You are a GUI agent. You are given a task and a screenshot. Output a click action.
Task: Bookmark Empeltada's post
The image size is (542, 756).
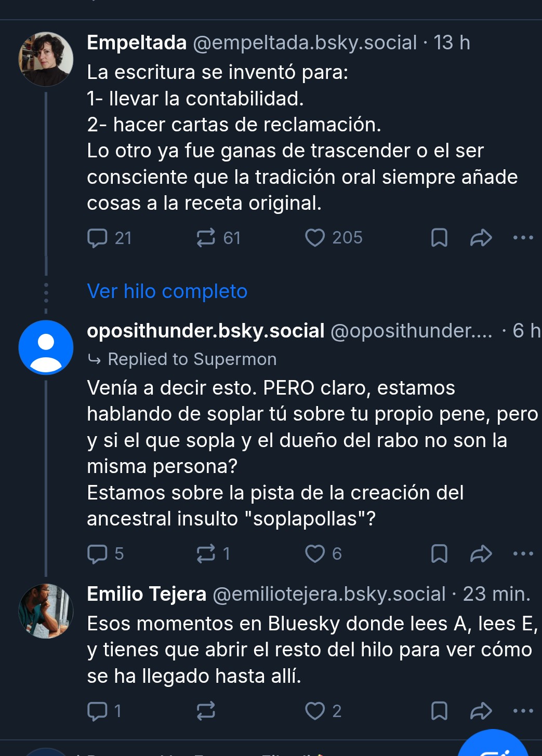click(x=439, y=238)
